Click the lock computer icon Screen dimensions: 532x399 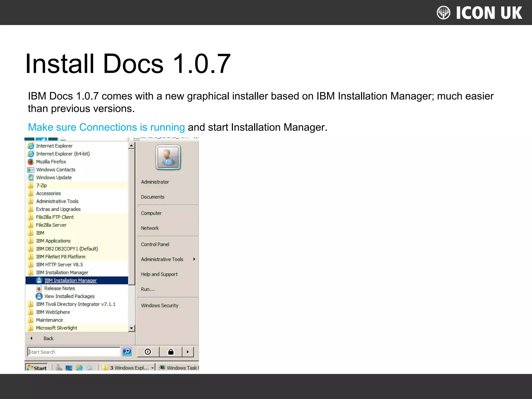171,352
